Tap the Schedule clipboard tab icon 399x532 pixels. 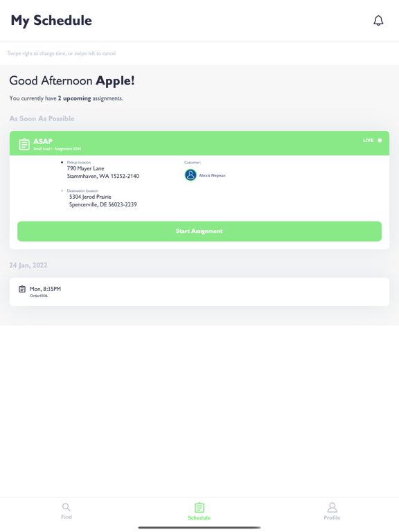[x=199, y=508]
